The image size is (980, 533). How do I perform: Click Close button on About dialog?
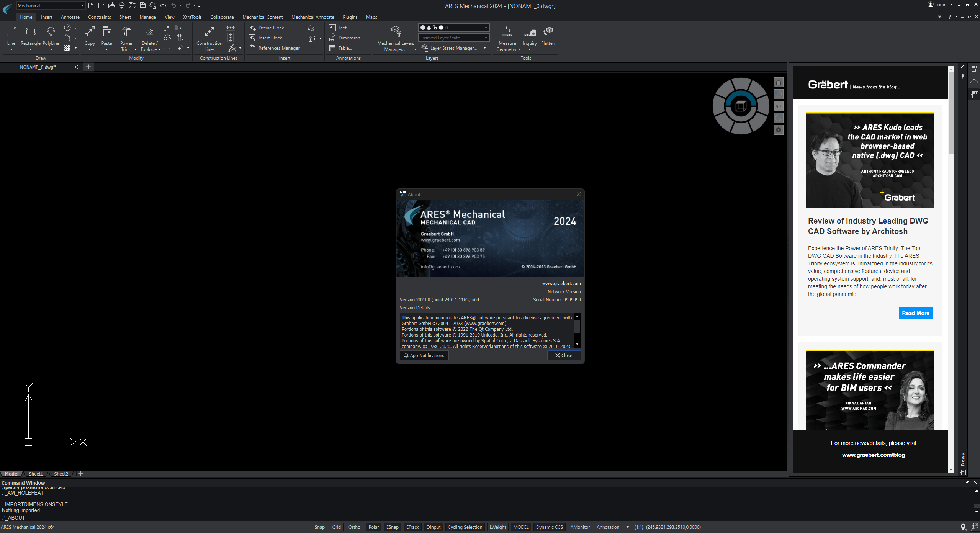(563, 355)
